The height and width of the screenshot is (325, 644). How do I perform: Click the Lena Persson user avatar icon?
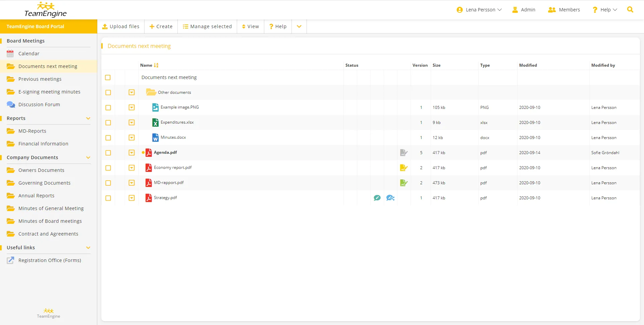click(x=460, y=10)
